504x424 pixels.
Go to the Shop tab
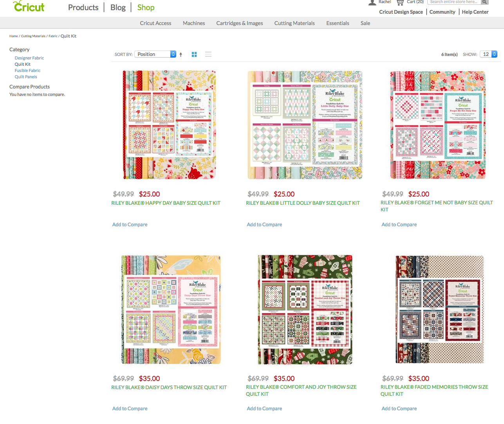pyautogui.click(x=146, y=7)
